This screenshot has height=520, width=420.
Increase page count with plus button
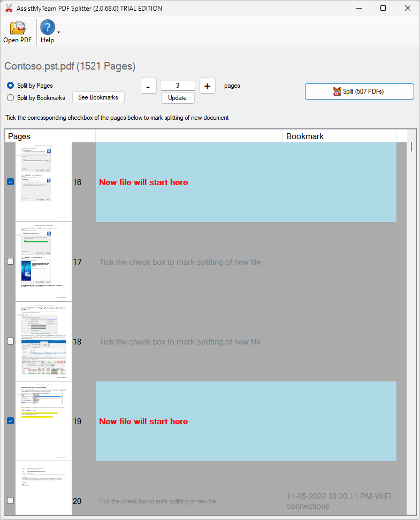coord(208,86)
